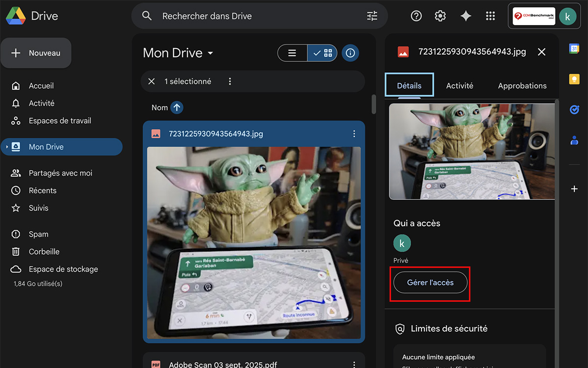This screenshot has width=588, height=368.
Task: Expand the Mon Drive title dropdown
Action: pyautogui.click(x=211, y=53)
